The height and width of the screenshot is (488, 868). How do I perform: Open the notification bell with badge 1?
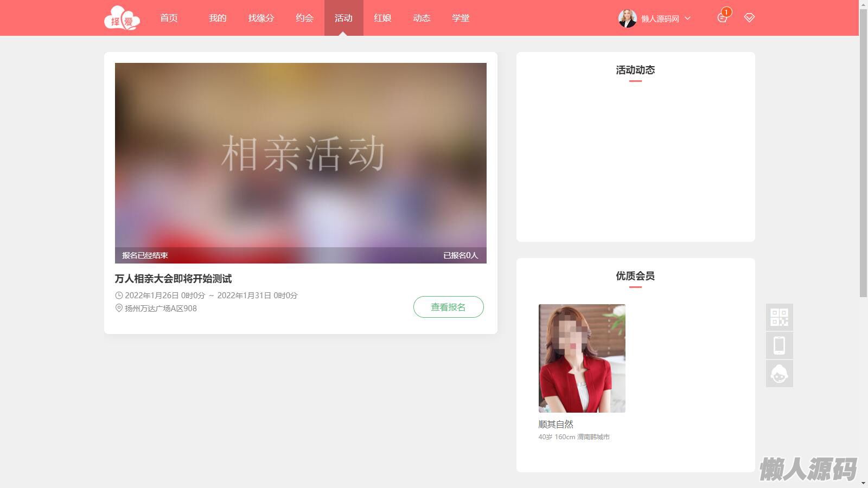(722, 17)
